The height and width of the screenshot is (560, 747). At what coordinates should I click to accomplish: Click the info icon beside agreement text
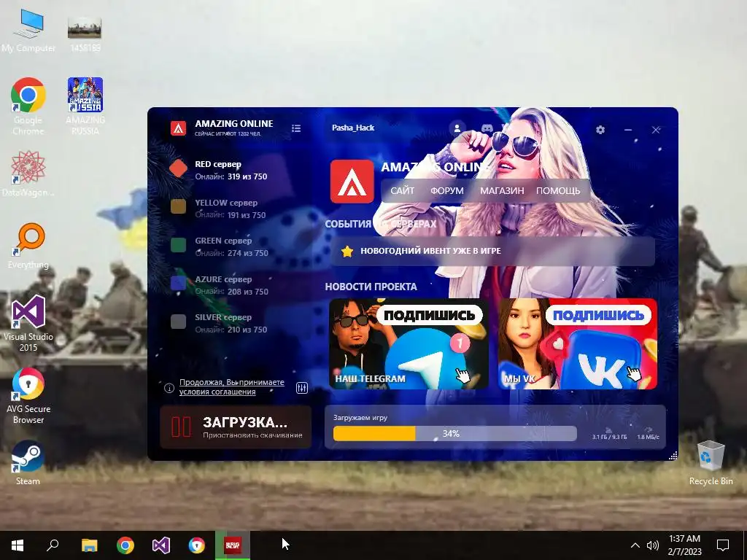coord(169,388)
